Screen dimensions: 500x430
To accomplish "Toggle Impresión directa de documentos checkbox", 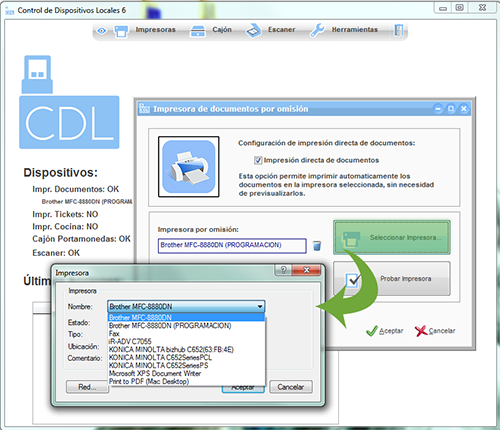I will click(258, 160).
